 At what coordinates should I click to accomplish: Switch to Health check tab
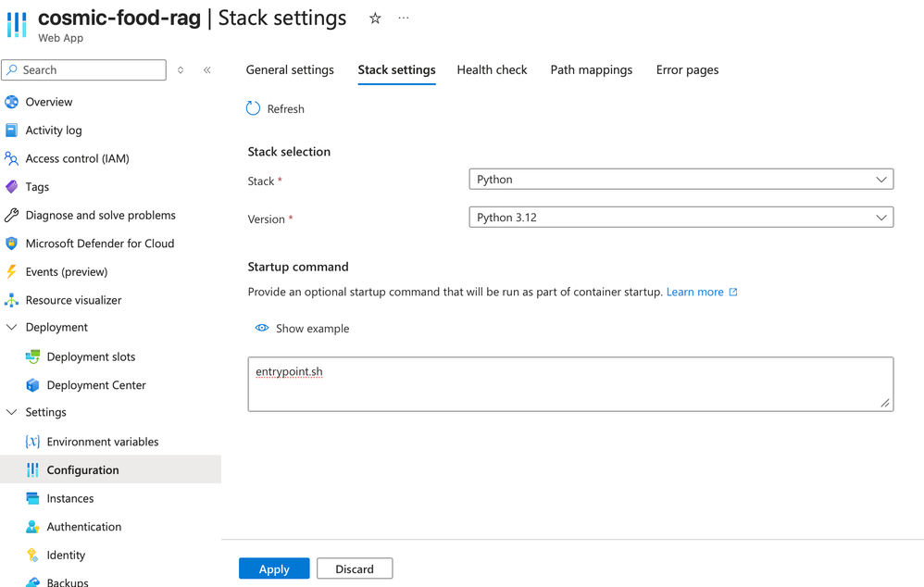tap(492, 70)
